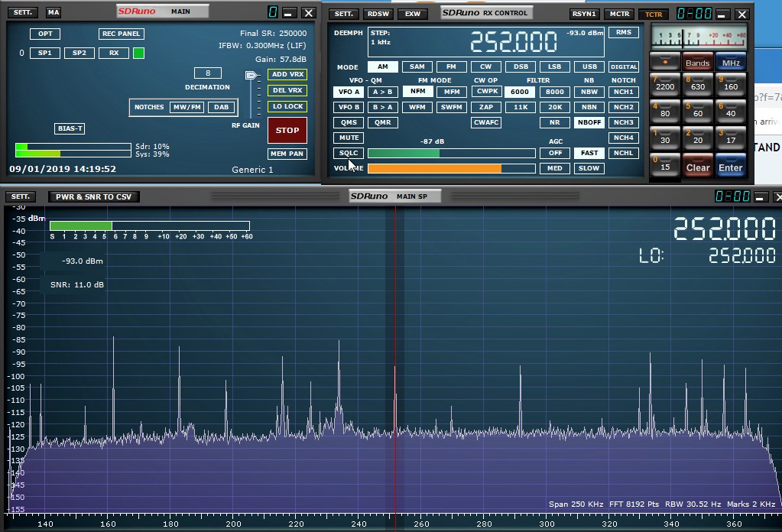Set AGC to SLOW

click(x=589, y=168)
